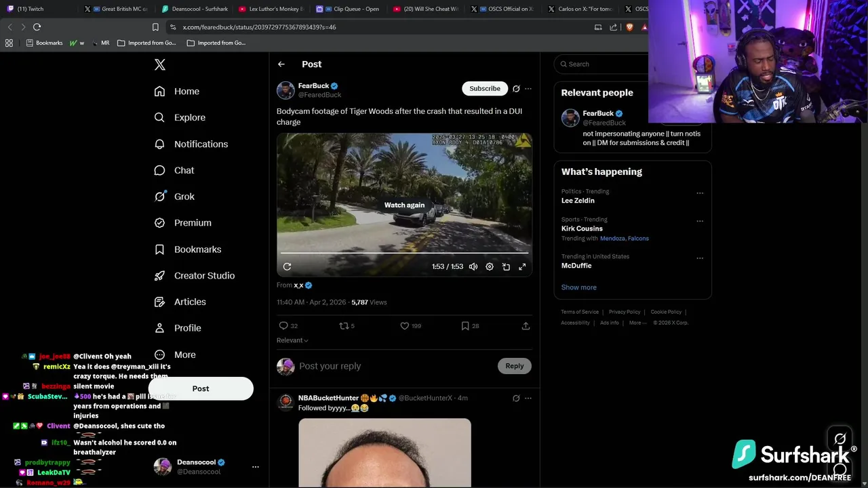Click the X logo in sidebar
This screenshot has width=868, height=488.
point(159,64)
